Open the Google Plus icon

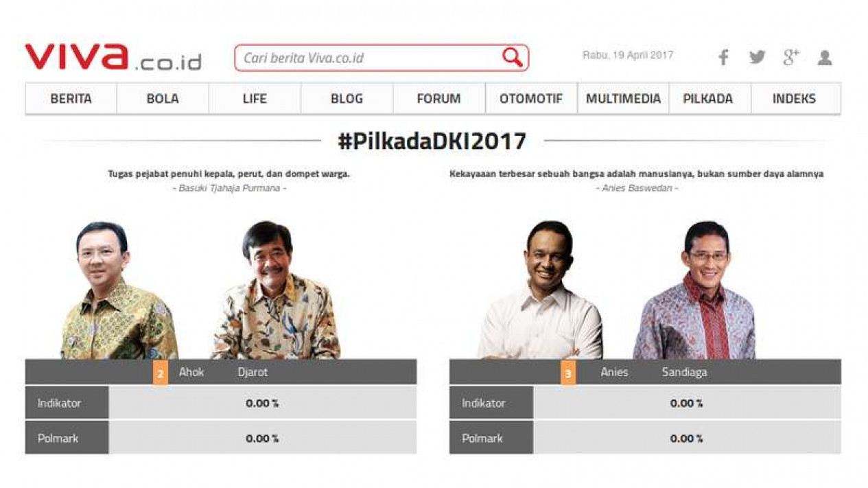tap(791, 58)
